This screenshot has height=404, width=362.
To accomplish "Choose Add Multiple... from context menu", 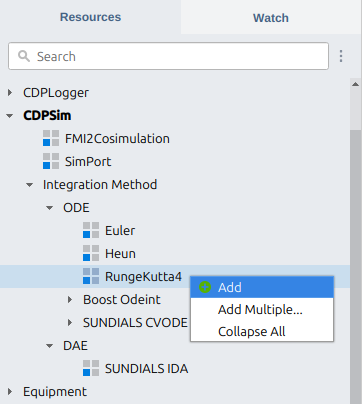I will (262, 309).
